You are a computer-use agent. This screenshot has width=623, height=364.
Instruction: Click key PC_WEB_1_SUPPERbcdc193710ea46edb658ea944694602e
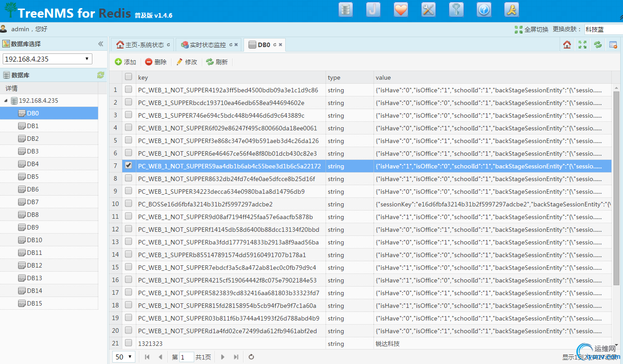[x=221, y=103]
